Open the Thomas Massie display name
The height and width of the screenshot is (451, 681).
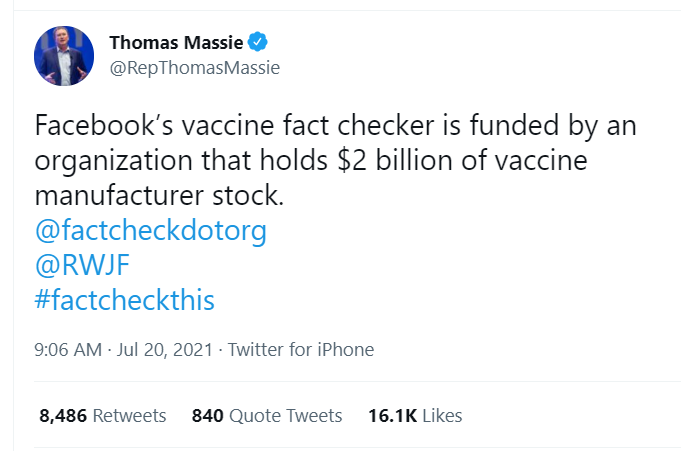pos(177,43)
